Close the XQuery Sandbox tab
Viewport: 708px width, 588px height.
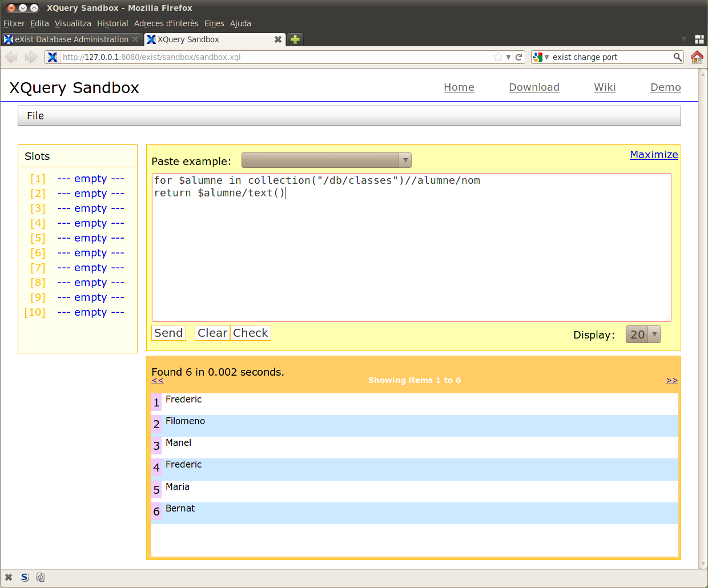tap(277, 39)
